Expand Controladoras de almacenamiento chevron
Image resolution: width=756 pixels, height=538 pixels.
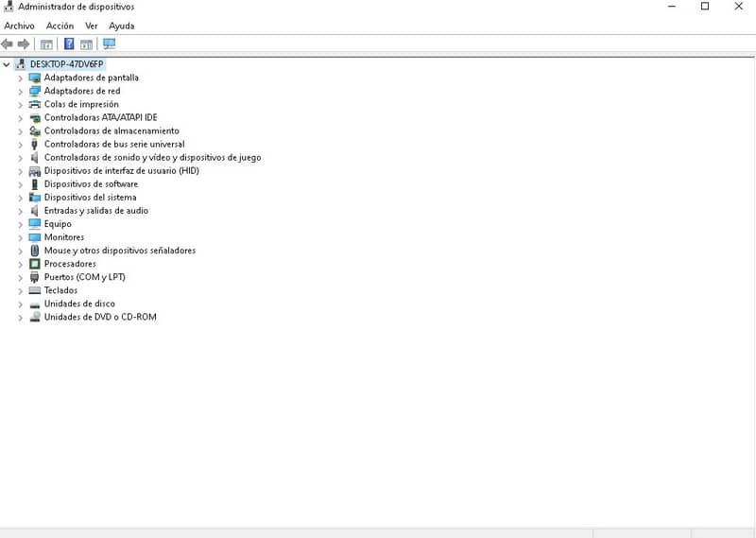(x=20, y=131)
